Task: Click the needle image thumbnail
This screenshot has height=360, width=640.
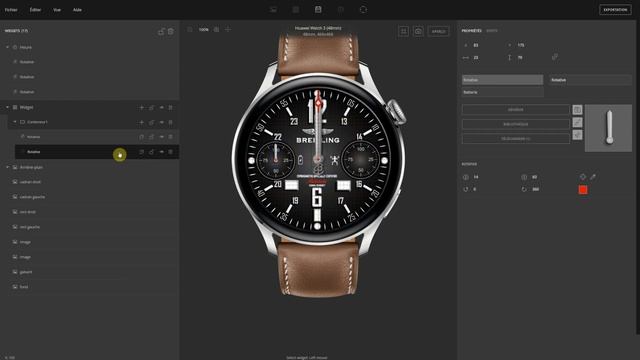Action: click(608, 128)
